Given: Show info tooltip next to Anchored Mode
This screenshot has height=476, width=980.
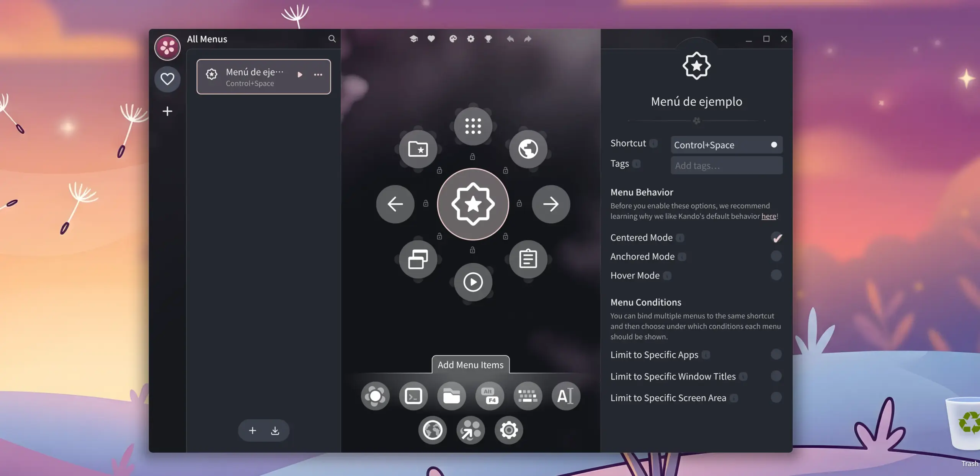Looking at the screenshot, I should pyautogui.click(x=682, y=257).
